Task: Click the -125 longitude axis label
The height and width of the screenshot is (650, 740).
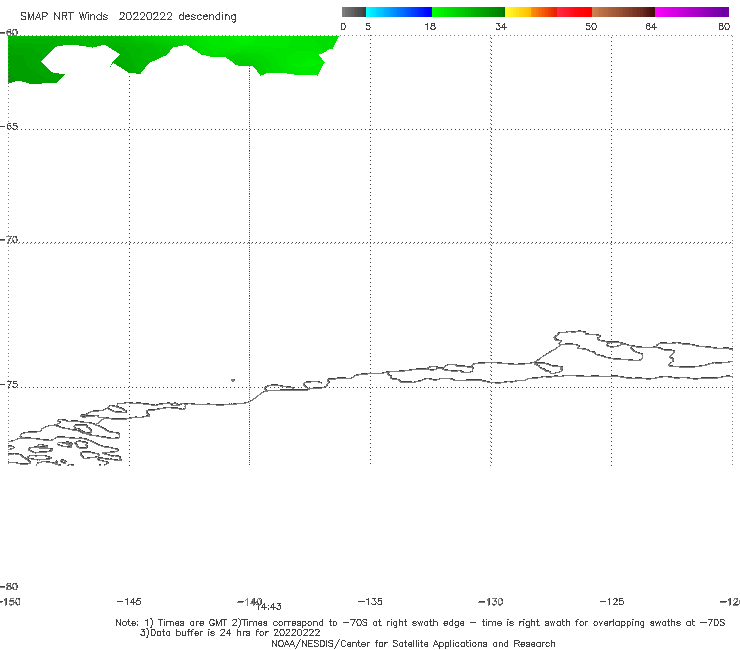Action: [x=612, y=601]
